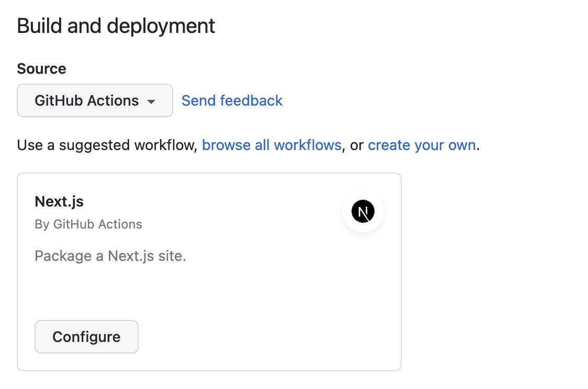The width and height of the screenshot is (588, 389).
Task: Select the circular Next.js workflow badge
Action: [363, 211]
